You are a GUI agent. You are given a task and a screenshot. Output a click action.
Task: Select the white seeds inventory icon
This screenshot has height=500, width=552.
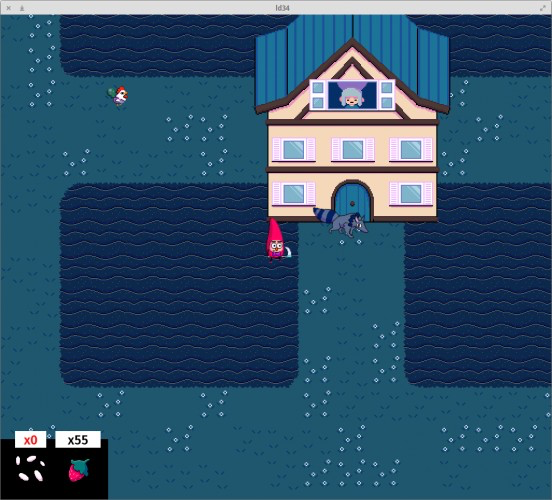pyautogui.click(x=30, y=468)
